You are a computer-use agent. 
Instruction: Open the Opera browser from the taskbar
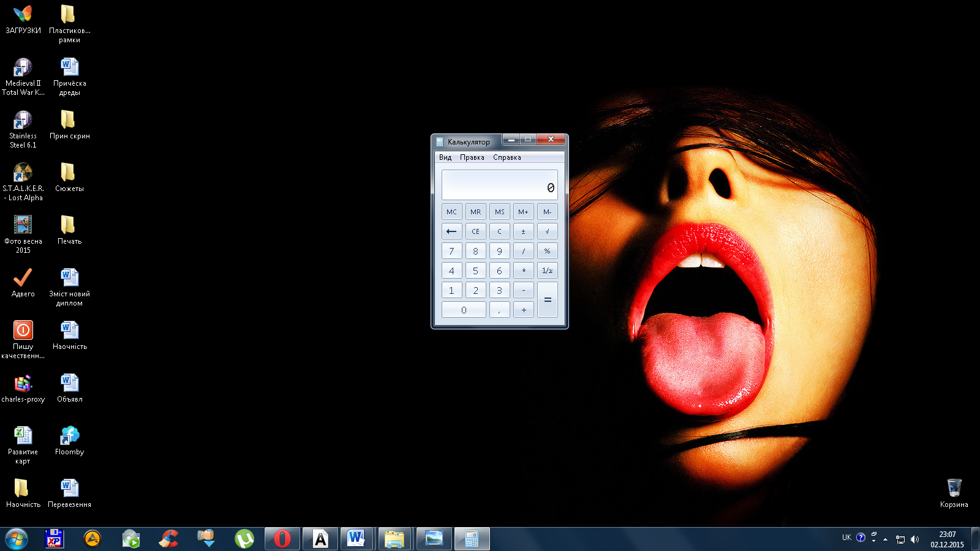(282, 539)
